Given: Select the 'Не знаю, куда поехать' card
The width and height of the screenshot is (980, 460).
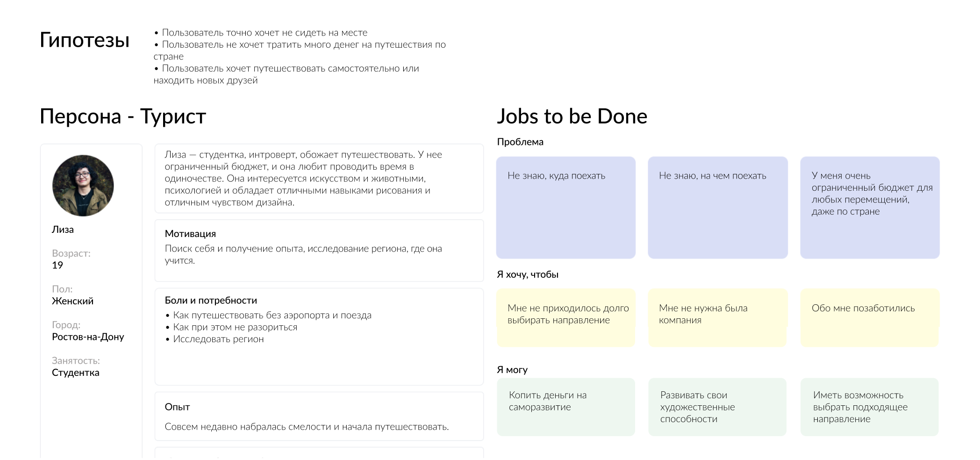Looking at the screenshot, I should point(566,208).
